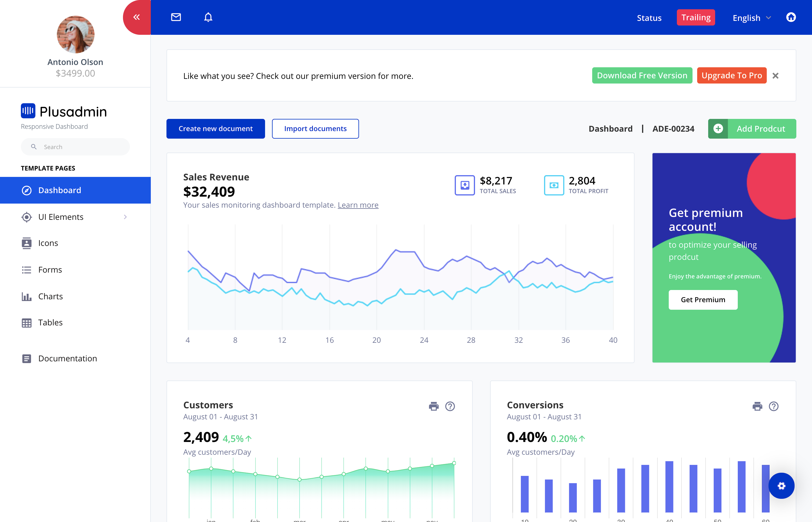
Task: Click the Customers card heading
Action: point(208,405)
